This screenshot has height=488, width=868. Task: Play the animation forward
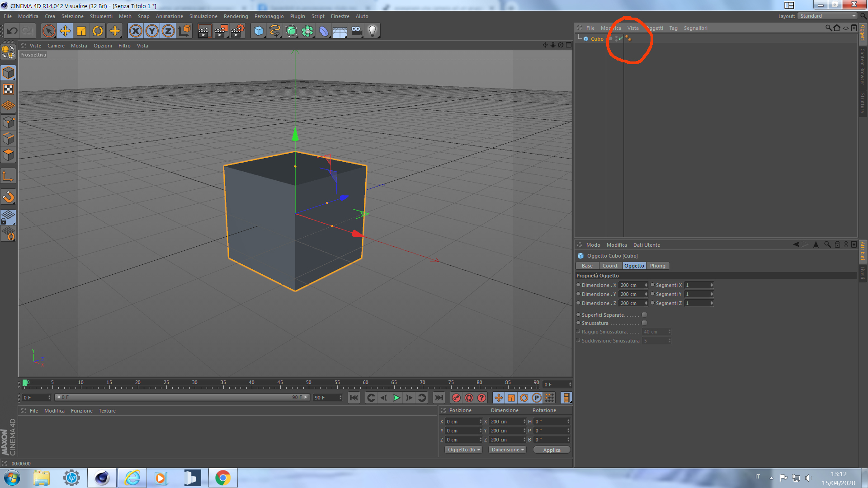pyautogui.click(x=396, y=398)
